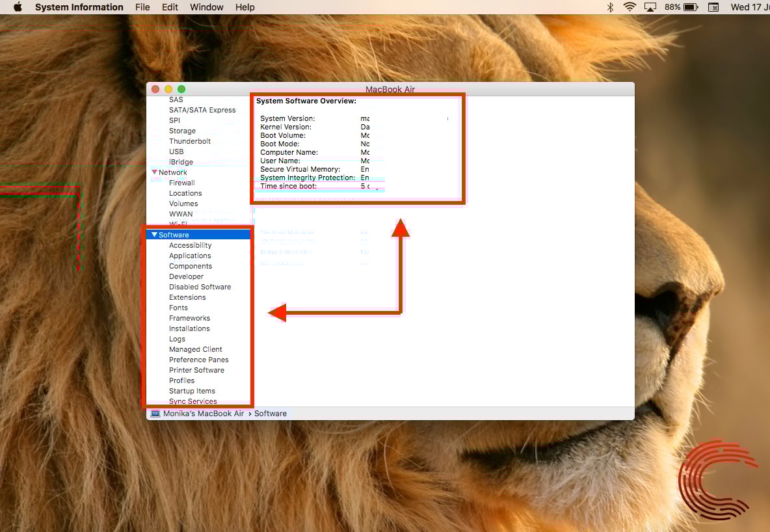Select SPI in the hardware list

point(174,120)
